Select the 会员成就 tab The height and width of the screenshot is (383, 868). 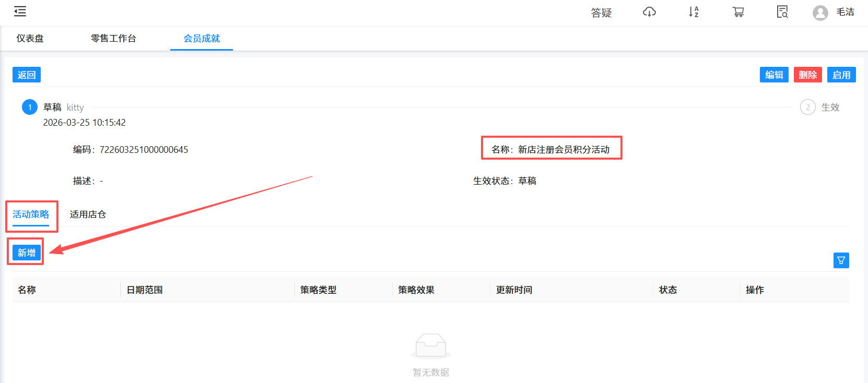(x=202, y=39)
